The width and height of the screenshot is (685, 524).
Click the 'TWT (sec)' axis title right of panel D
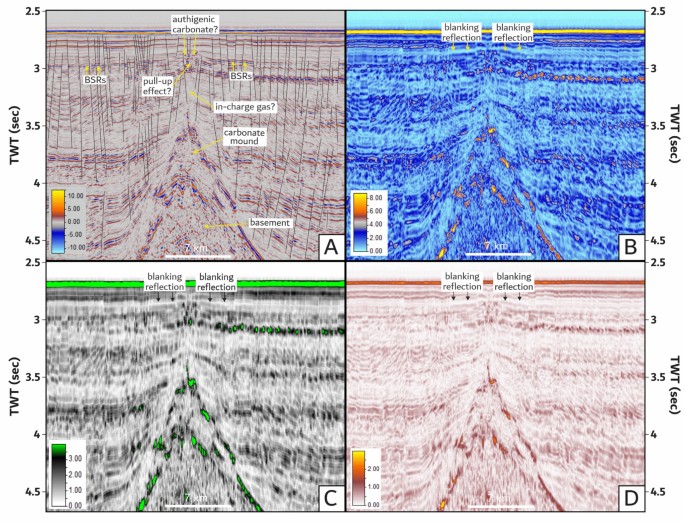(x=676, y=385)
